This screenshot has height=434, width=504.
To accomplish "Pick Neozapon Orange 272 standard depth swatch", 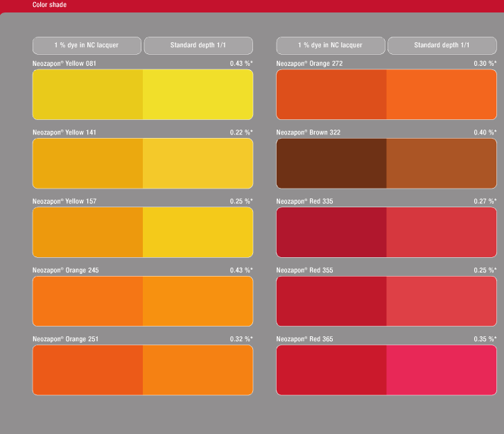I will pyautogui.click(x=441, y=94).
